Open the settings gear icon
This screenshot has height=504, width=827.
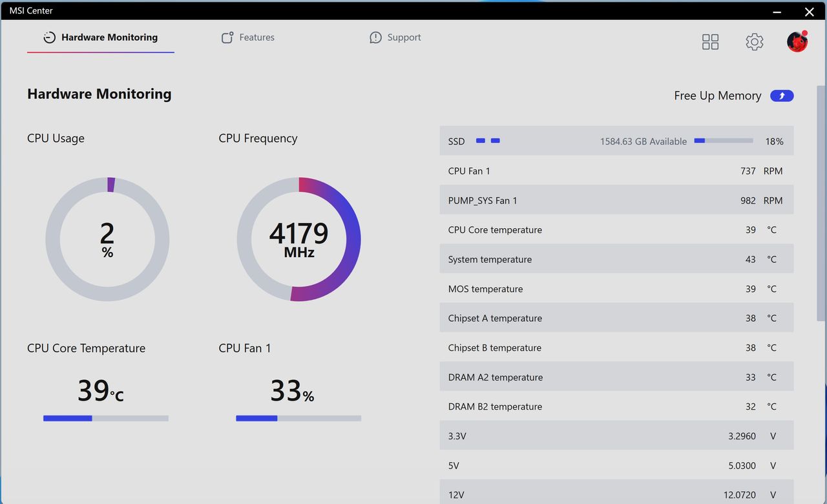[x=754, y=42]
